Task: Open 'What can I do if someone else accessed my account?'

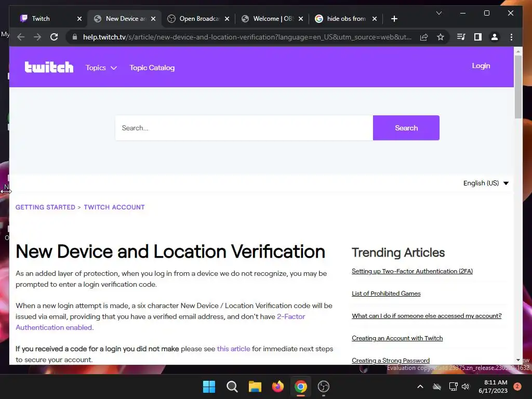Action: (427, 316)
